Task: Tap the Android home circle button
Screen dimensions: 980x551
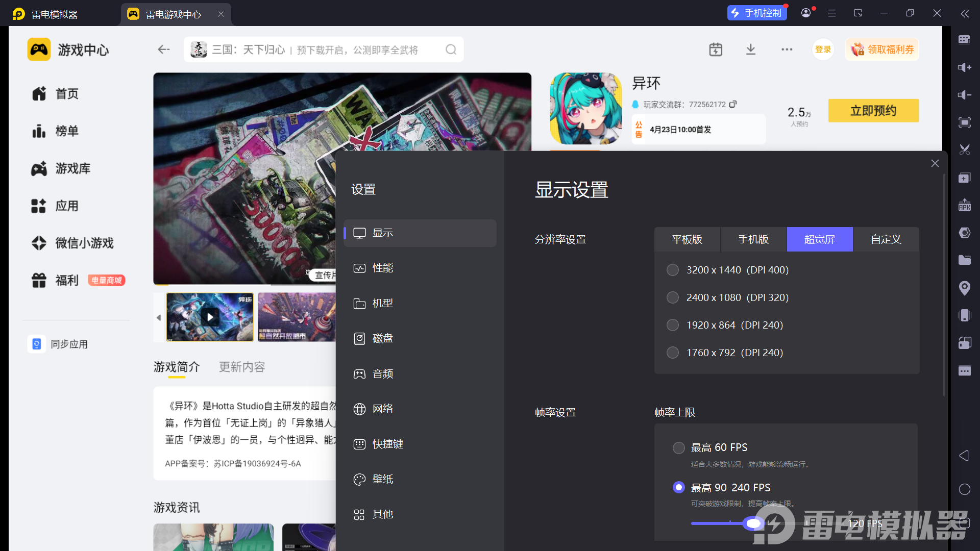Action: [x=964, y=489]
